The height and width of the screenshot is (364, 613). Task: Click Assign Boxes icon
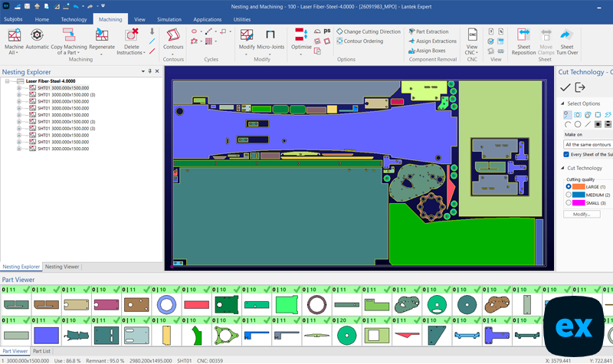411,51
